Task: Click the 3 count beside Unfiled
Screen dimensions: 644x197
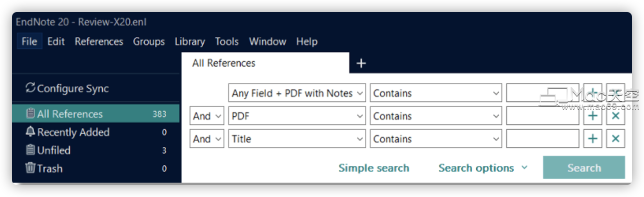Action: click(x=164, y=150)
